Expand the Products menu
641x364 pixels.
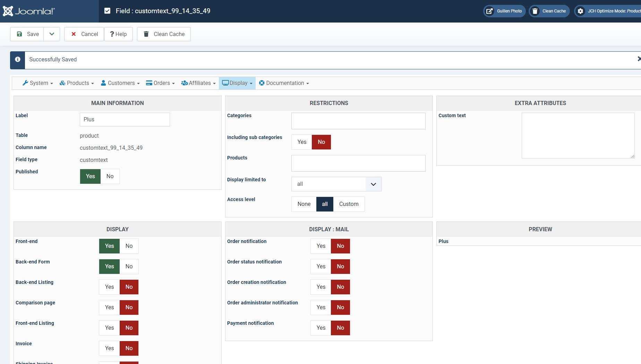click(x=77, y=83)
